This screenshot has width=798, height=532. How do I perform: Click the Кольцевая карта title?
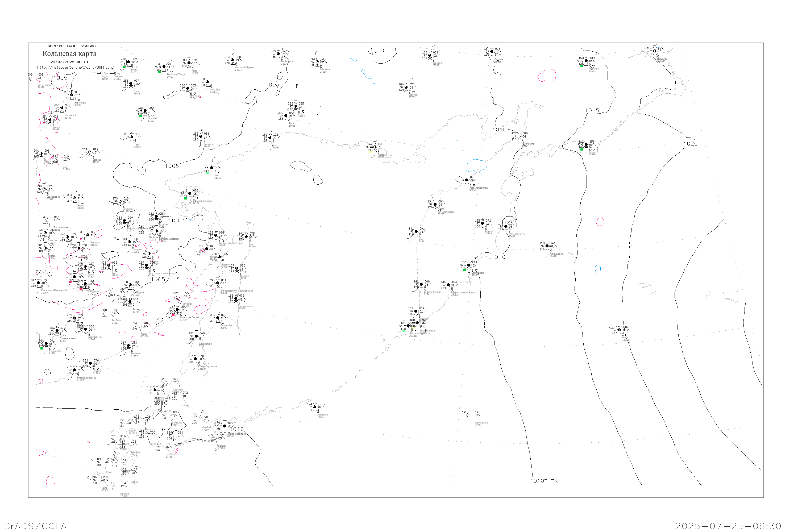69,54
